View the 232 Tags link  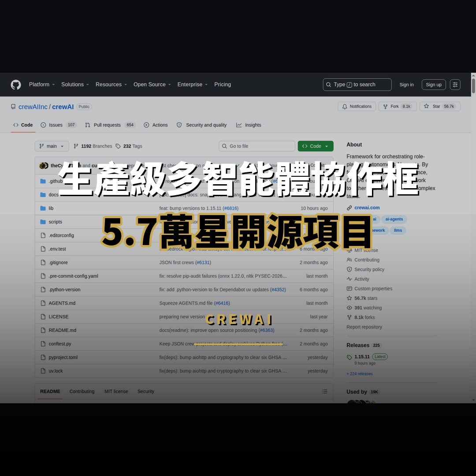[129, 146]
